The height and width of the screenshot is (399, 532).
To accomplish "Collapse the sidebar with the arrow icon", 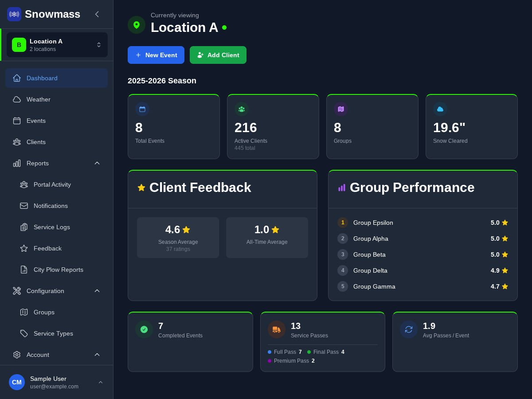I will [x=97, y=14].
